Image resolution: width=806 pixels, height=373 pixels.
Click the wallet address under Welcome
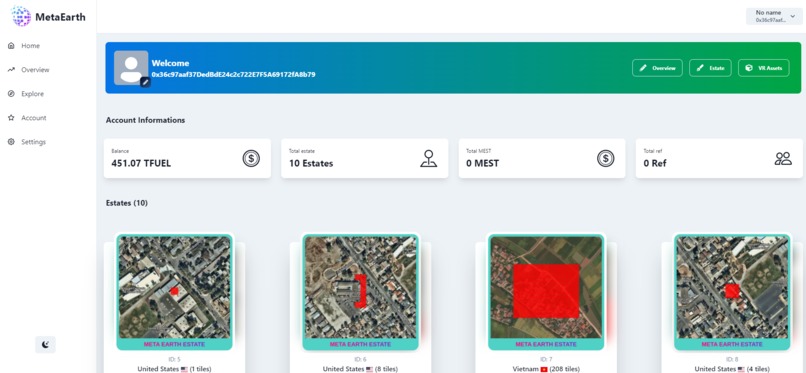(233, 74)
